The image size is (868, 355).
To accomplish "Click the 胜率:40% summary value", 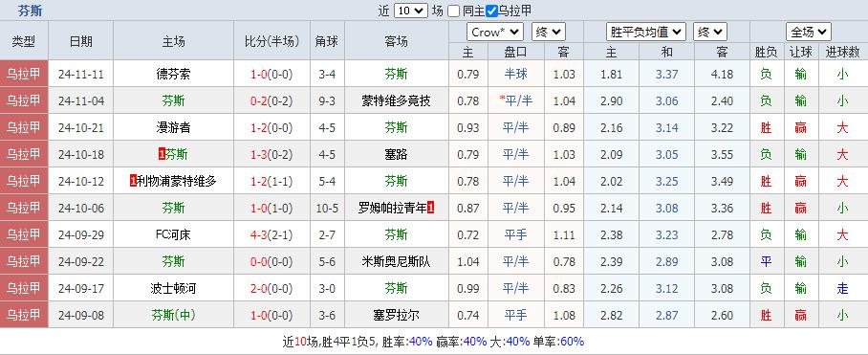I will coord(407,342).
